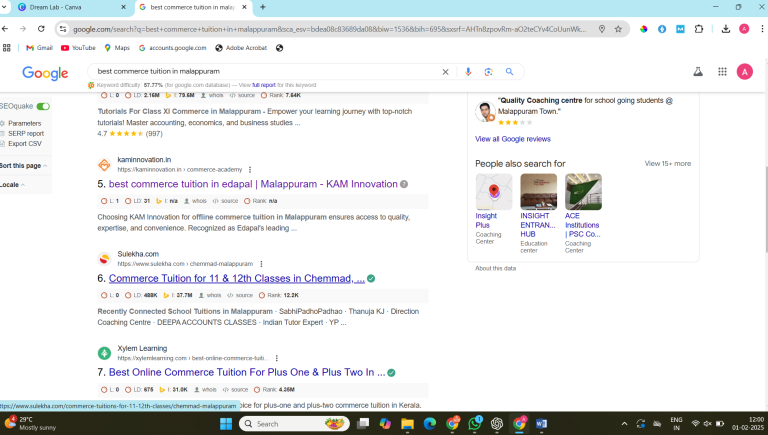Open the tab search dropdown arrow
The height and width of the screenshot is (435, 768).
pyautogui.click(x=4, y=7)
